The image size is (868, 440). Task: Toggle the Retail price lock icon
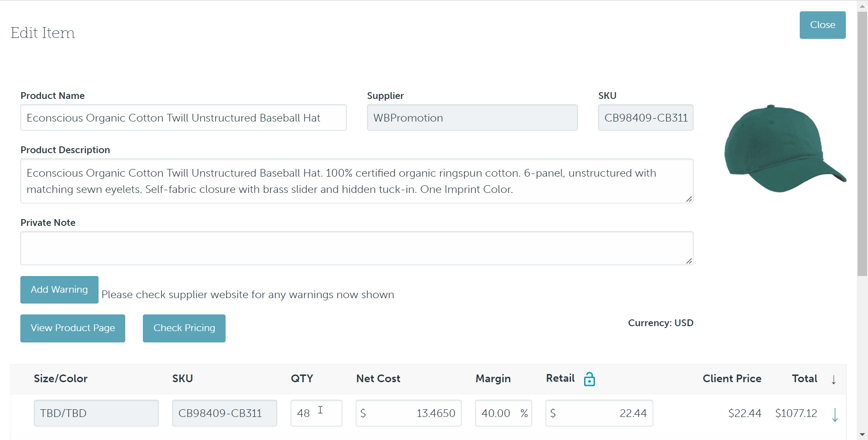pyautogui.click(x=589, y=379)
